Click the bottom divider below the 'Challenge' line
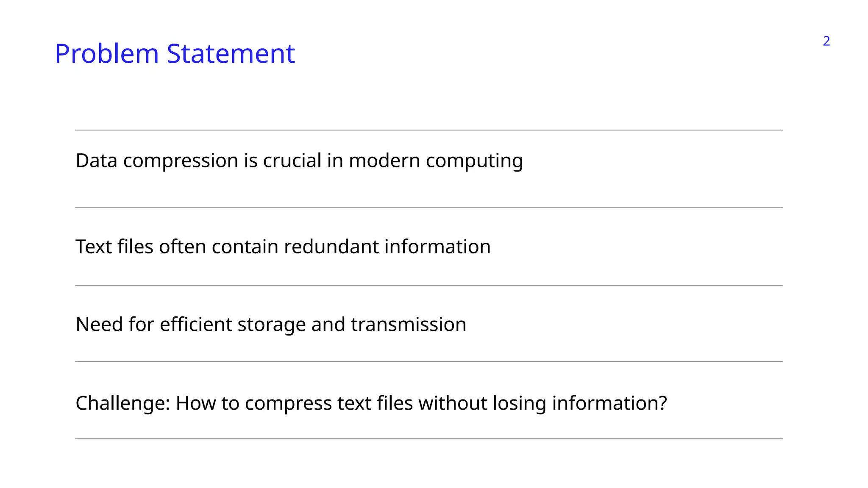Viewport: 868px width, 488px height. tap(428, 438)
